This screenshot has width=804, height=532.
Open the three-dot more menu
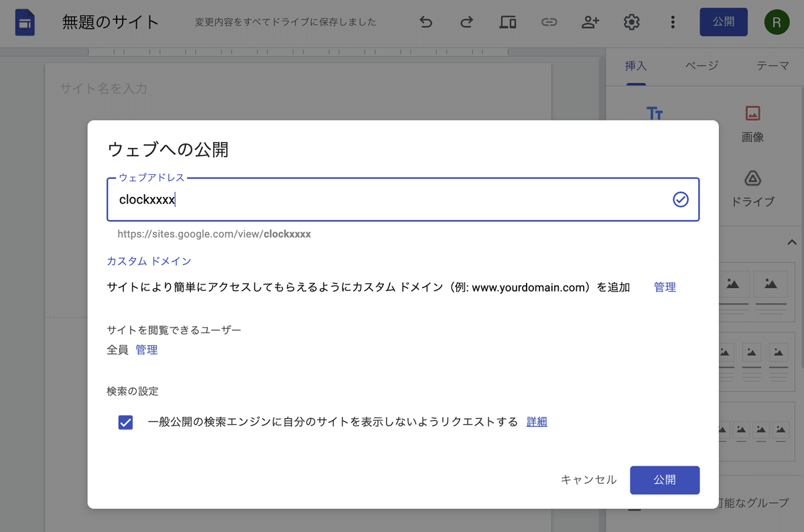pyautogui.click(x=673, y=22)
